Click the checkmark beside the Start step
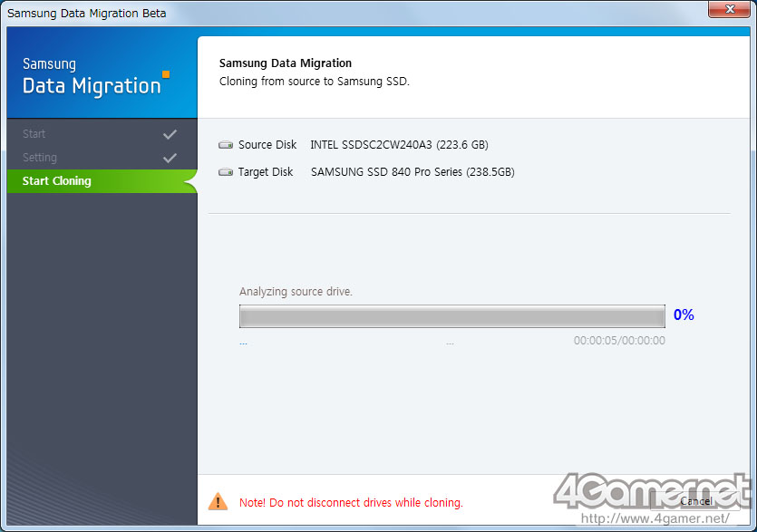The height and width of the screenshot is (532, 757). pos(170,134)
